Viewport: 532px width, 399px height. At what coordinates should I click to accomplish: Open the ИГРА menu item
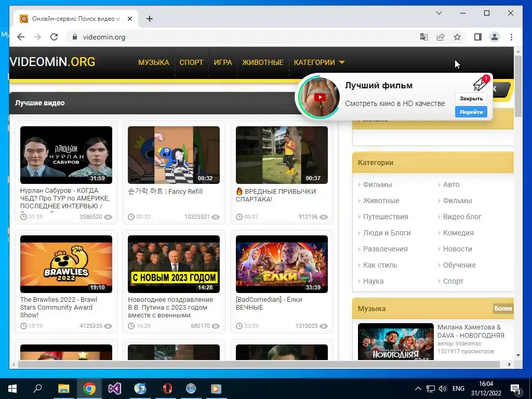(x=223, y=62)
